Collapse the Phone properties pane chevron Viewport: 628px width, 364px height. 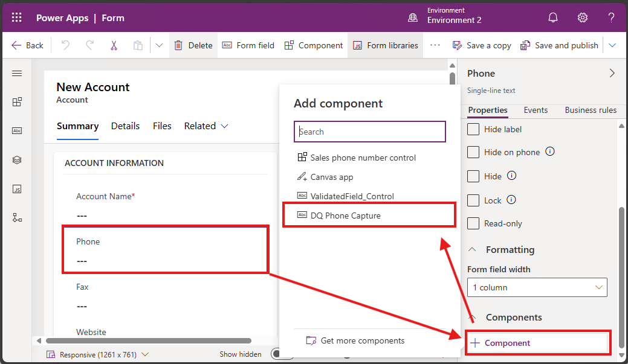click(612, 73)
